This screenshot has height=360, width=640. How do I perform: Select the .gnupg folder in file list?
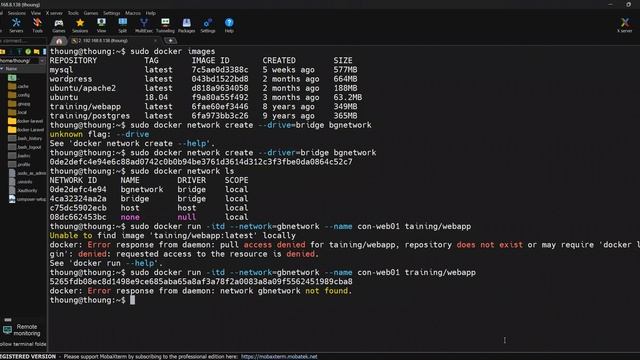[x=19, y=104]
